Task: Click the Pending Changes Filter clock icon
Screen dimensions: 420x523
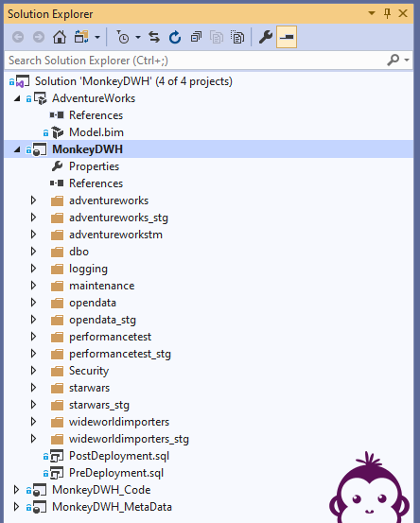Action: pos(123,37)
